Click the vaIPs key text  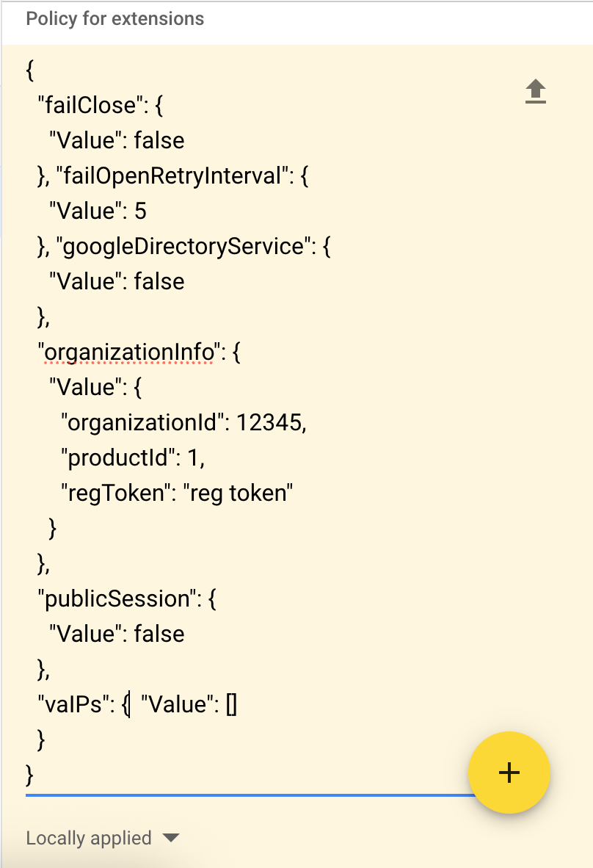click(73, 704)
